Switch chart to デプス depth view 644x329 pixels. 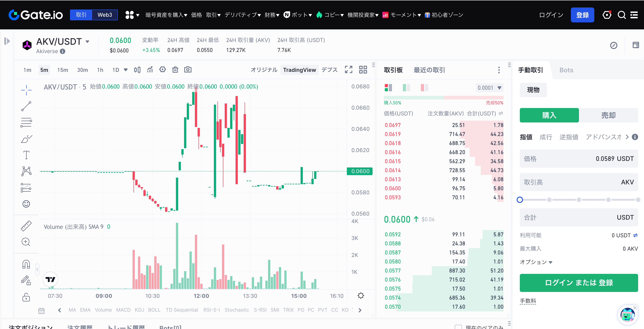pos(329,70)
